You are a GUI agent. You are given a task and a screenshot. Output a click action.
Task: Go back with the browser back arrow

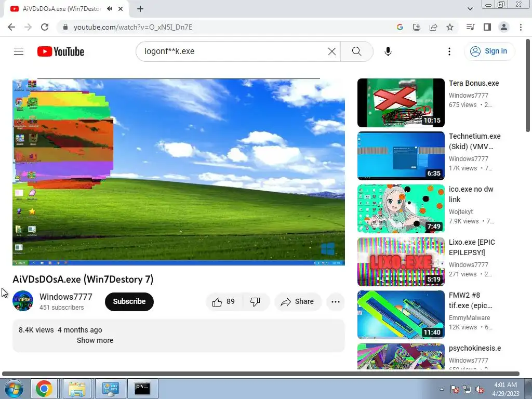(11, 27)
